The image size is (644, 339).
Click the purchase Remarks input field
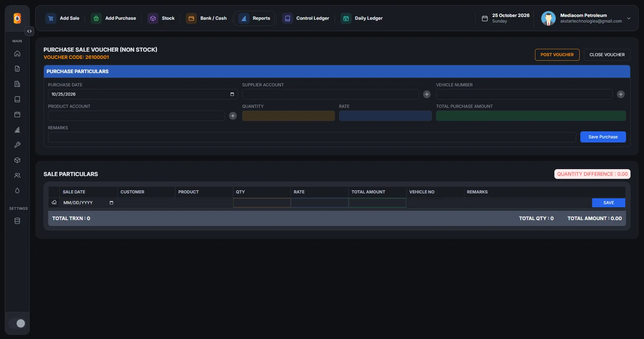point(312,137)
